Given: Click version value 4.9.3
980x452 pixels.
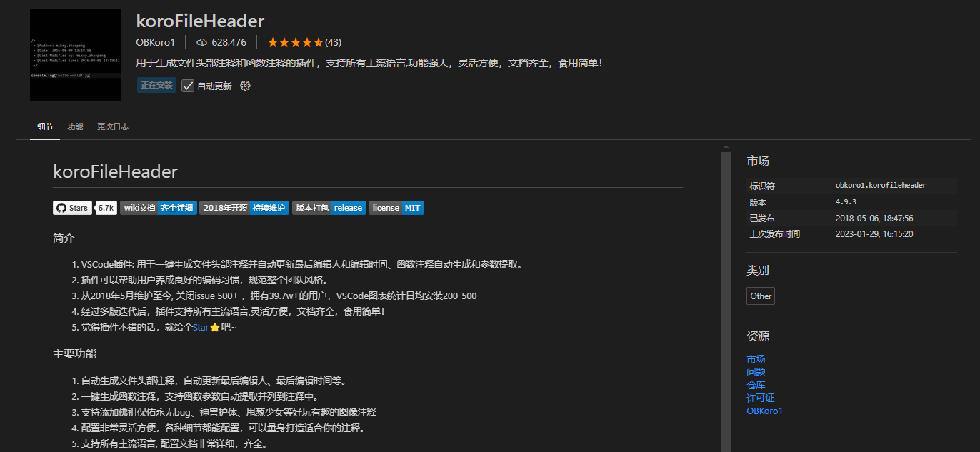Looking at the screenshot, I should 846,202.
